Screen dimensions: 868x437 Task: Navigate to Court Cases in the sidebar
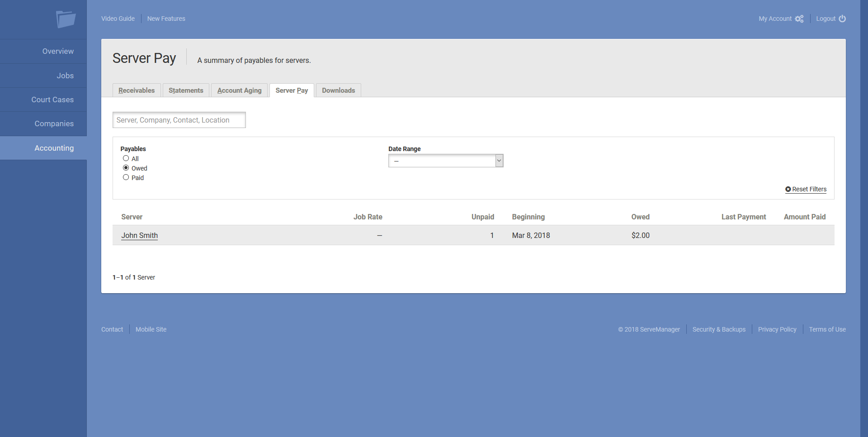[52, 100]
